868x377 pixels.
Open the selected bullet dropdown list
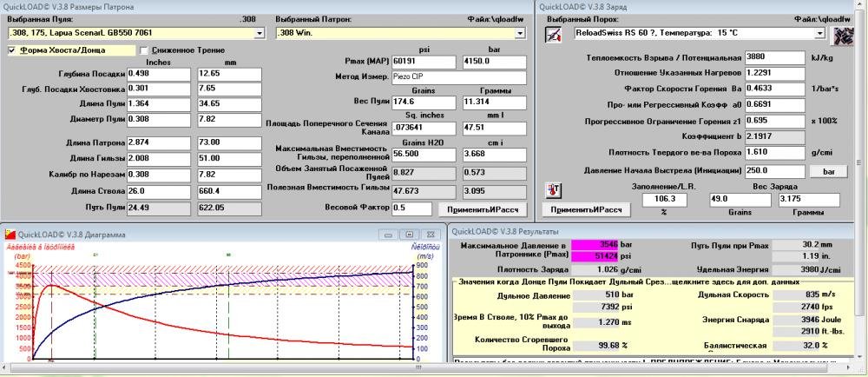click(x=260, y=33)
